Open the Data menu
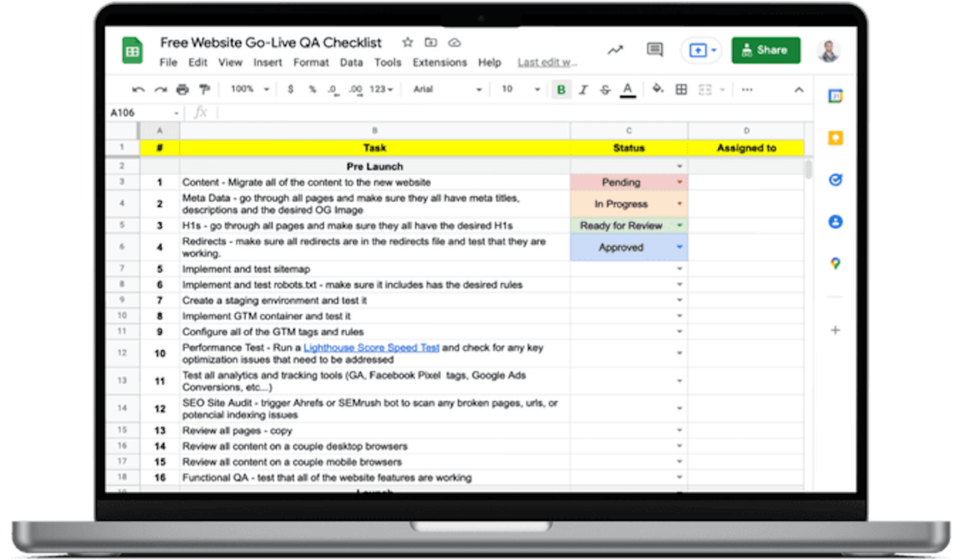Viewport: 961px width, 560px height. tap(351, 62)
